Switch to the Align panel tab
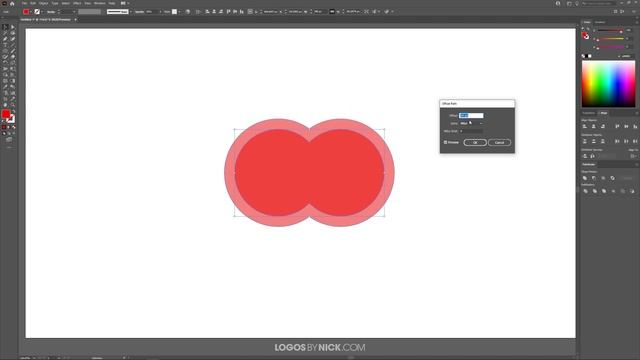Screen dimensions: 640x360 pyautogui.click(x=604, y=113)
